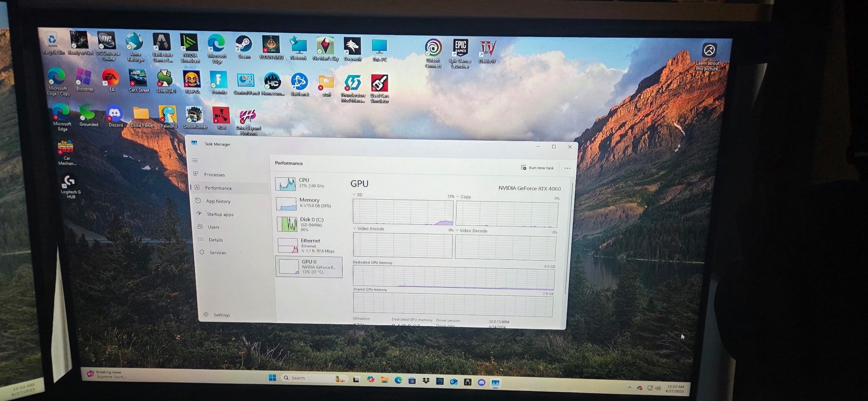This screenshot has width=868, height=401.
Task: Click Run new task button
Action: [537, 167]
